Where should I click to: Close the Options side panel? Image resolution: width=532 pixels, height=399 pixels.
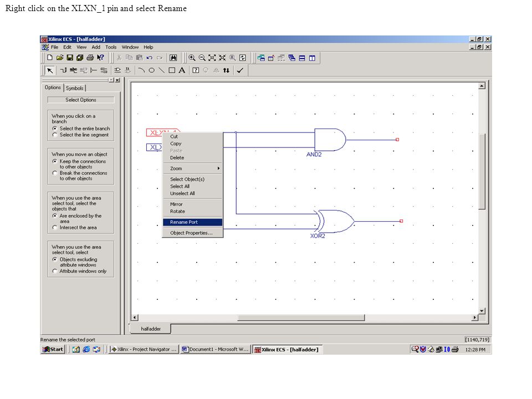click(x=117, y=80)
